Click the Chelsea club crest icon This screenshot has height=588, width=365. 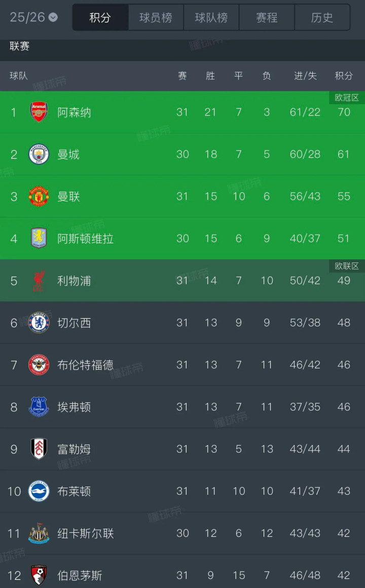coord(39,322)
